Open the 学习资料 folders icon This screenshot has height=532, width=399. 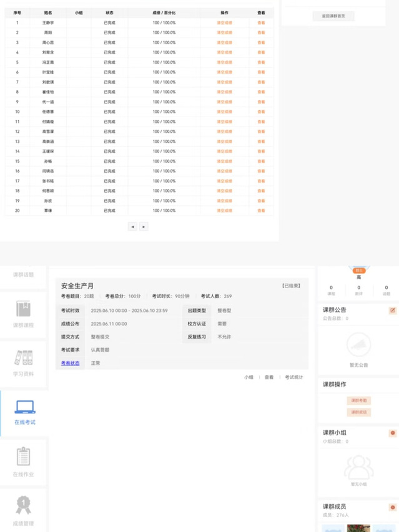[23, 358]
